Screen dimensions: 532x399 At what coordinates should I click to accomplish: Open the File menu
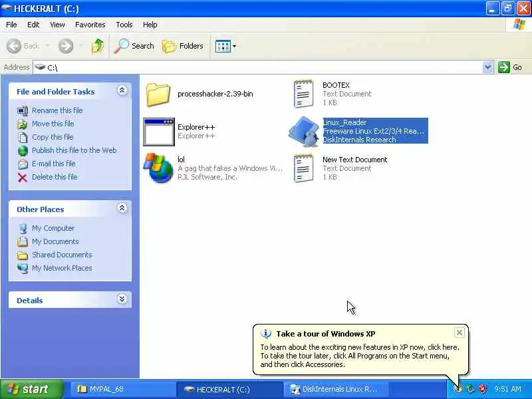pyautogui.click(x=11, y=25)
